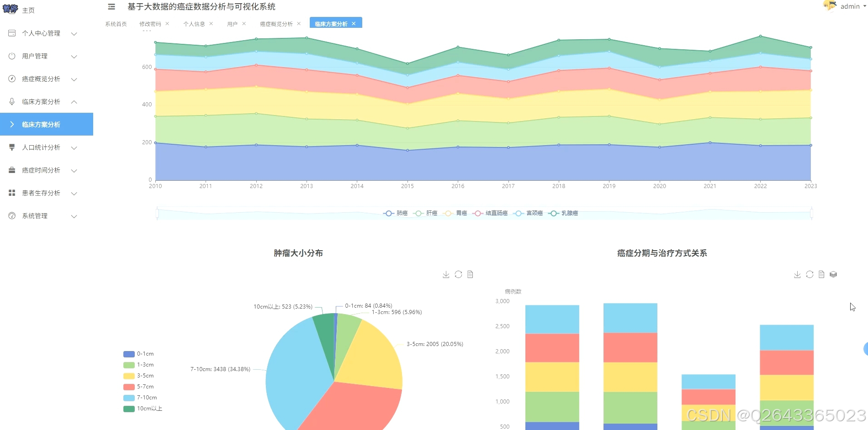The height and width of the screenshot is (430, 868).
Task: Switch to the 癌症概览分析 tab
Action: pyautogui.click(x=276, y=24)
